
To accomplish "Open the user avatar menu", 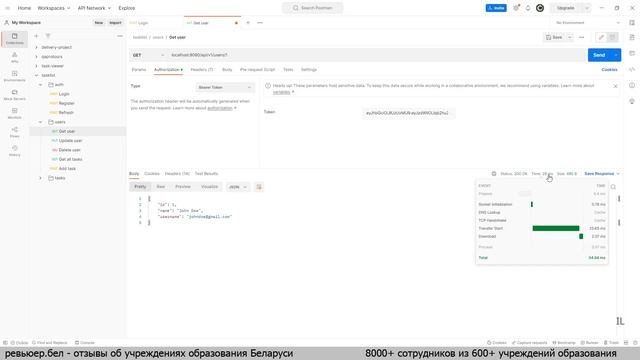I will pos(540,8).
